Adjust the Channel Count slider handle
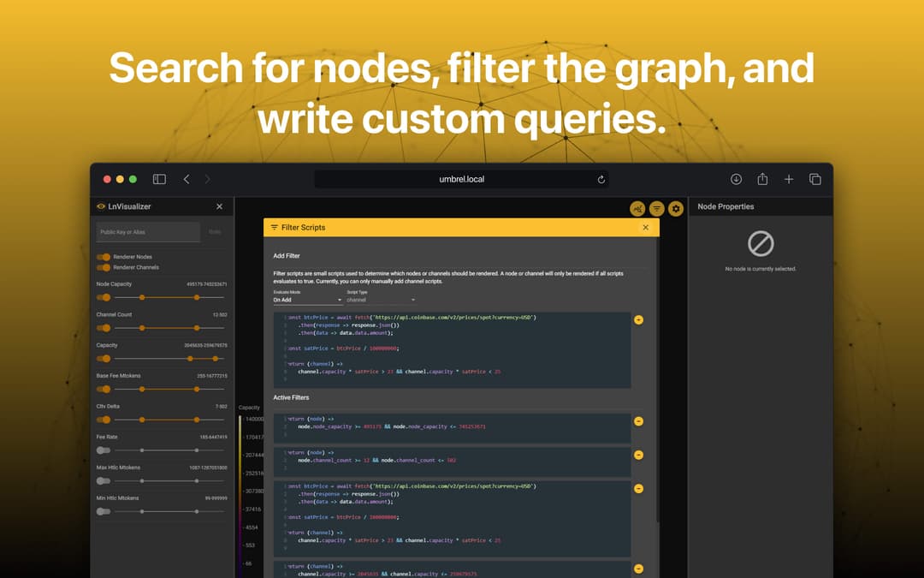The image size is (924, 578). point(143,328)
